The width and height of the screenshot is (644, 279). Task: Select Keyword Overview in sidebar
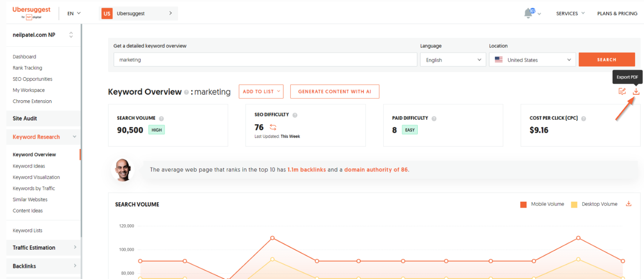34,155
